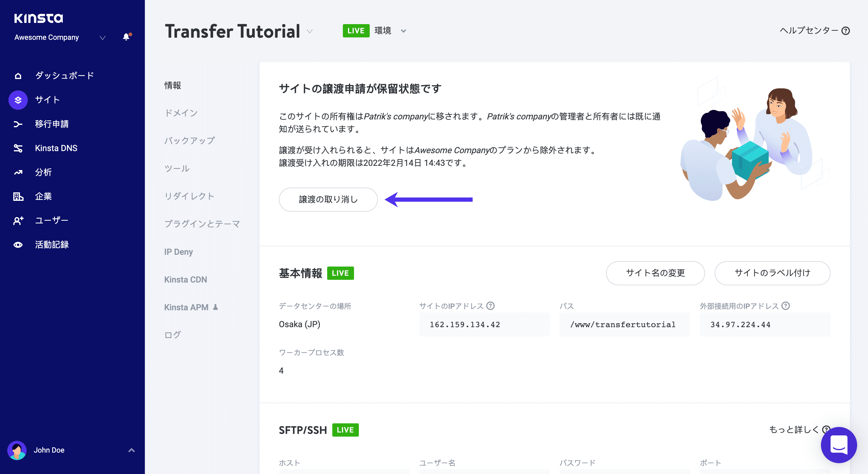Click the 基本情報 heading
Screen dimensions: 868x474
[x=301, y=273]
